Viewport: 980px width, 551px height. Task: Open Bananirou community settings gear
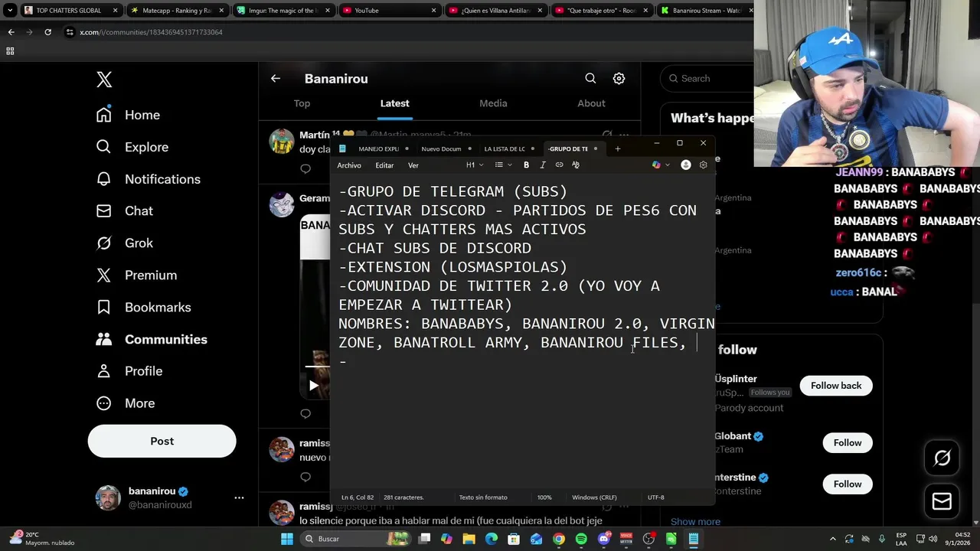[619, 78]
